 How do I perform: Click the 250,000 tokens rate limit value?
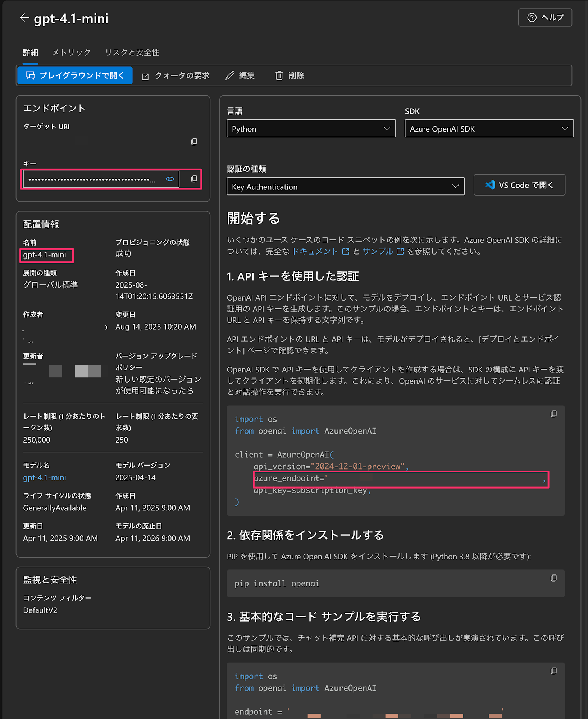pyautogui.click(x=37, y=440)
